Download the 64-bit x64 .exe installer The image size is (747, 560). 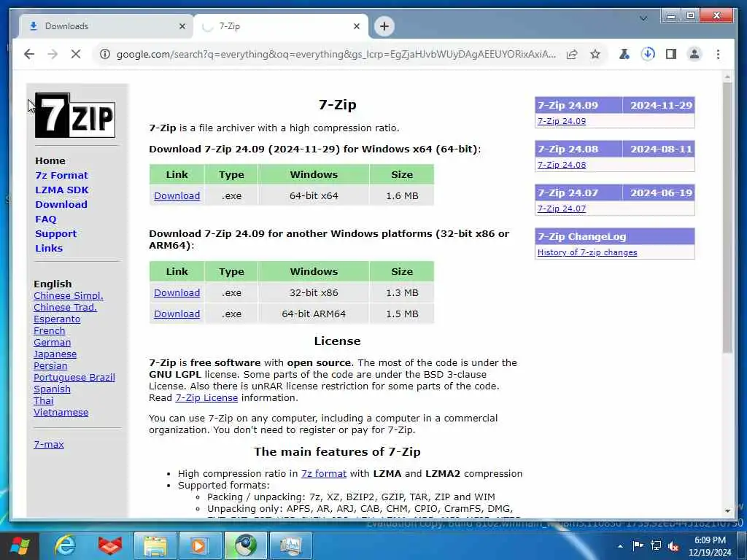177,195
